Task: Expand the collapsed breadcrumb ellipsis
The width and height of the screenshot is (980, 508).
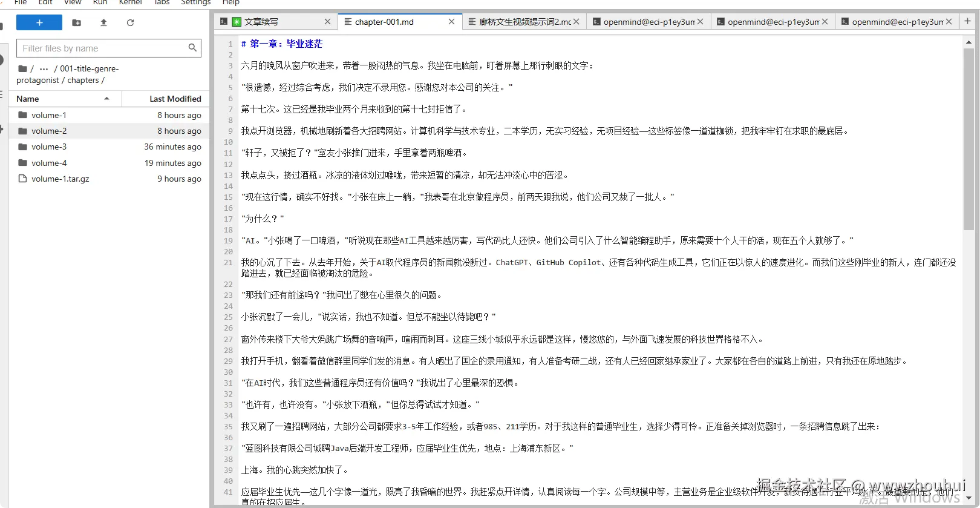Action: 44,68
